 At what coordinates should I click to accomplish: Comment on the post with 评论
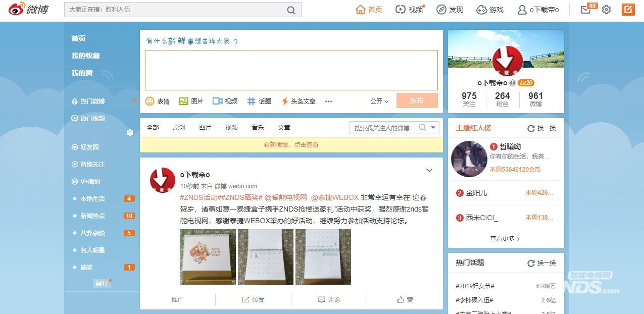329,299
